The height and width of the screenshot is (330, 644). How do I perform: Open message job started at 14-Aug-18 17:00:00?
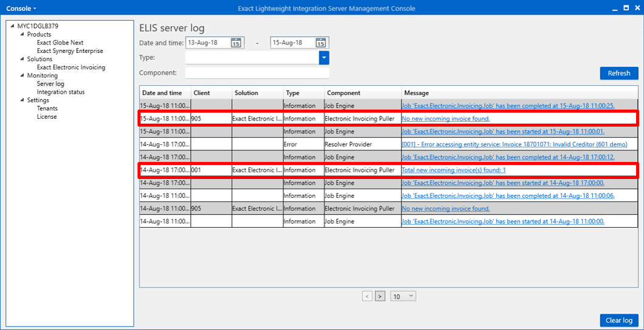click(x=503, y=183)
